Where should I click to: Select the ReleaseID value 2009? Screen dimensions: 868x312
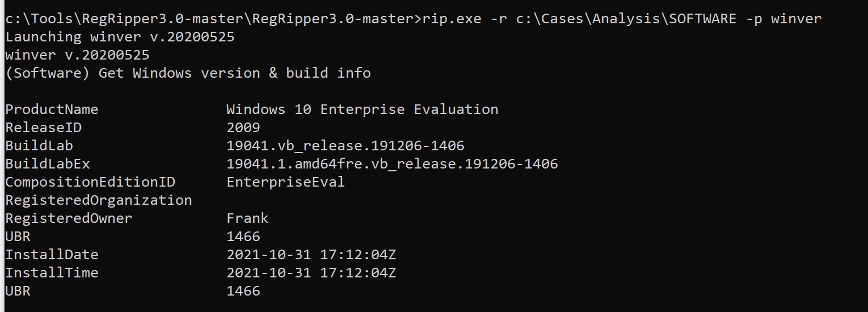click(x=243, y=128)
